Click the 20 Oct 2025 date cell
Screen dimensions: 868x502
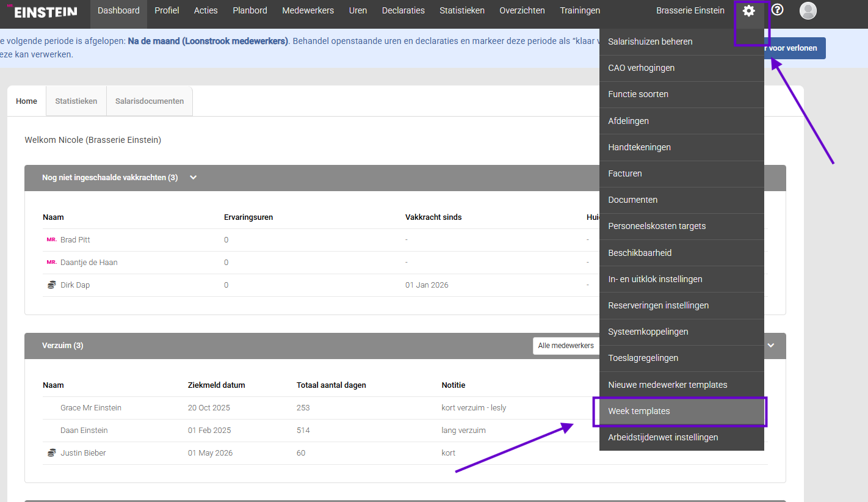[x=209, y=408]
